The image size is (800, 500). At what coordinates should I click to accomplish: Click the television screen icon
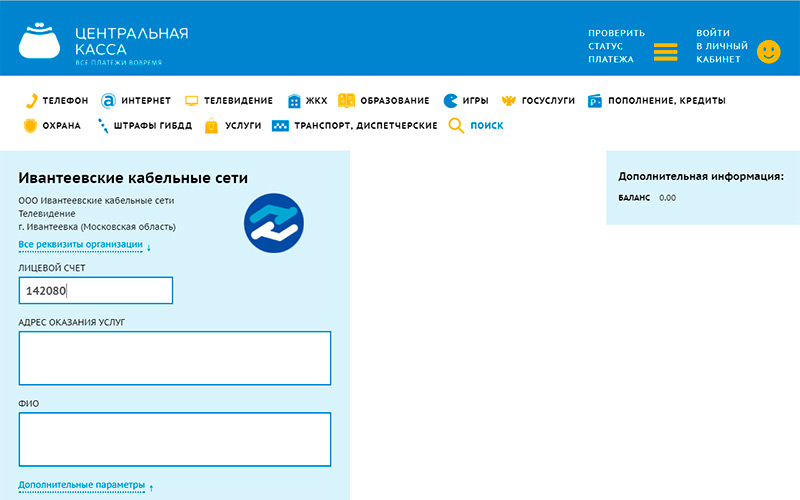pos(191,101)
